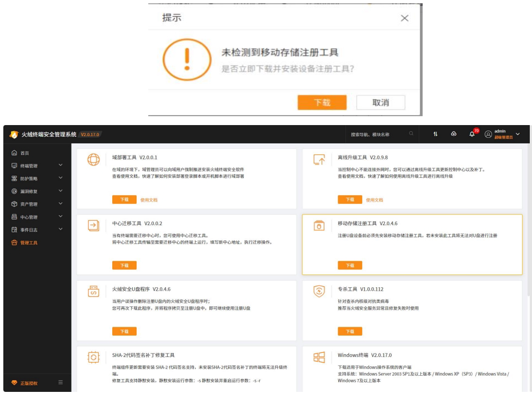Click 下载 in the 提示 dialog
532x393 pixels.
point(323,103)
